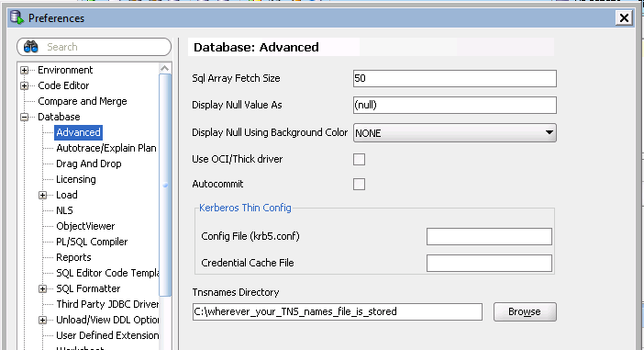The height and width of the screenshot is (350, 644).
Task: Click the Credential Cache File field
Action: pyautogui.click(x=489, y=264)
